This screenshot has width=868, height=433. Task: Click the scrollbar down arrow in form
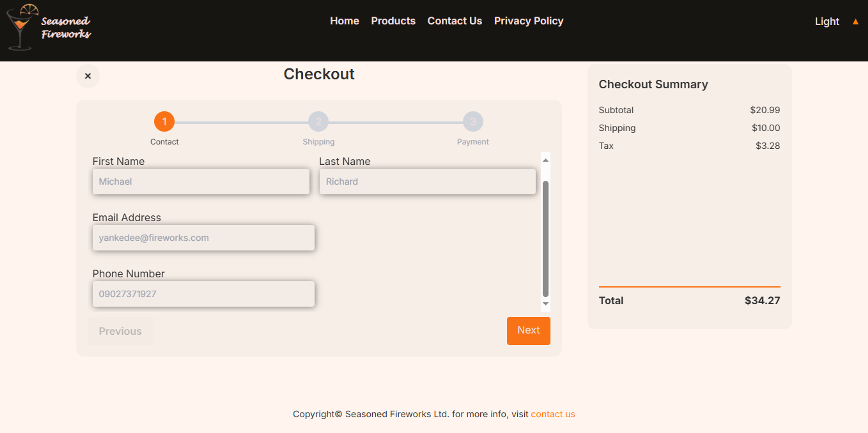click(545, 304)
